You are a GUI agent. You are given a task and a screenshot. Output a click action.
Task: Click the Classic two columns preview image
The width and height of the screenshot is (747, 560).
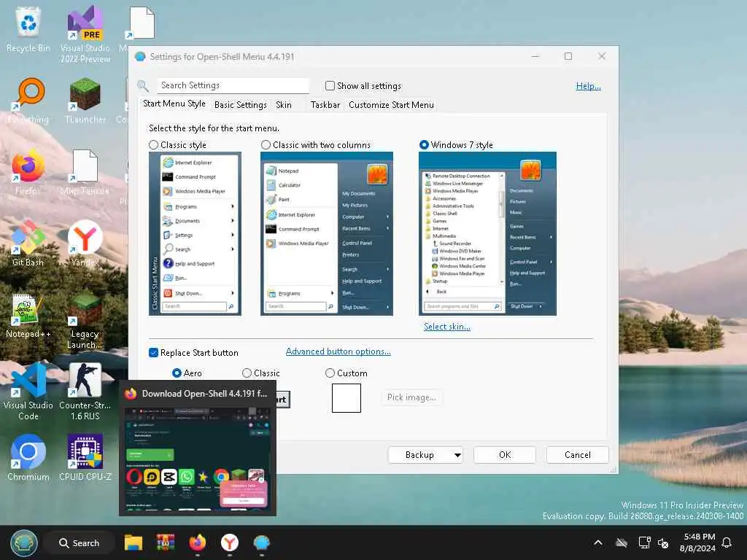pyautogui.click(x=327, y=234)
